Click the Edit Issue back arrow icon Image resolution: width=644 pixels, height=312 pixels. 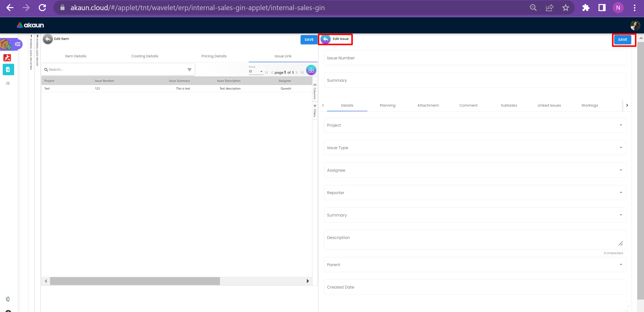[x=325, y=39]
